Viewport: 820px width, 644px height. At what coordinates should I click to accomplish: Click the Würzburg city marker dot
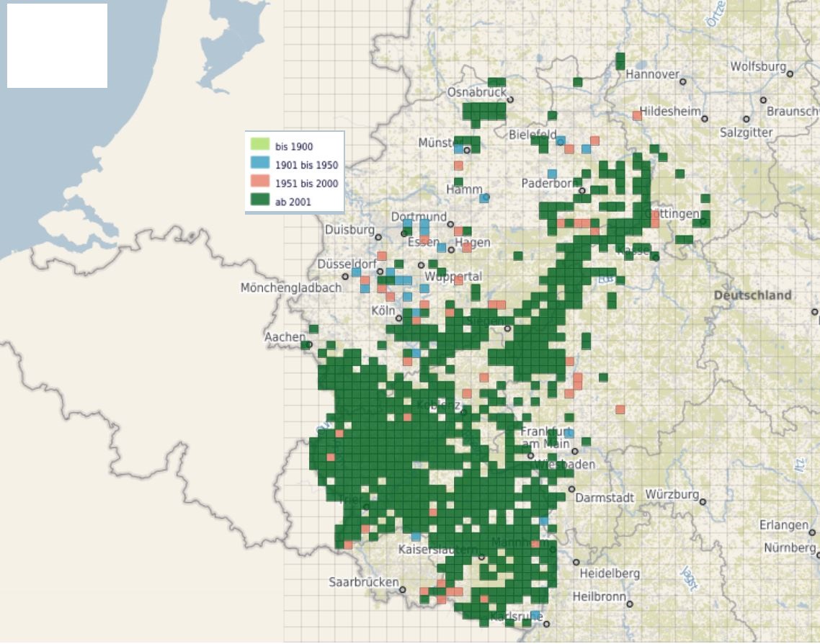pyautogui.click(x=703, y=501)
